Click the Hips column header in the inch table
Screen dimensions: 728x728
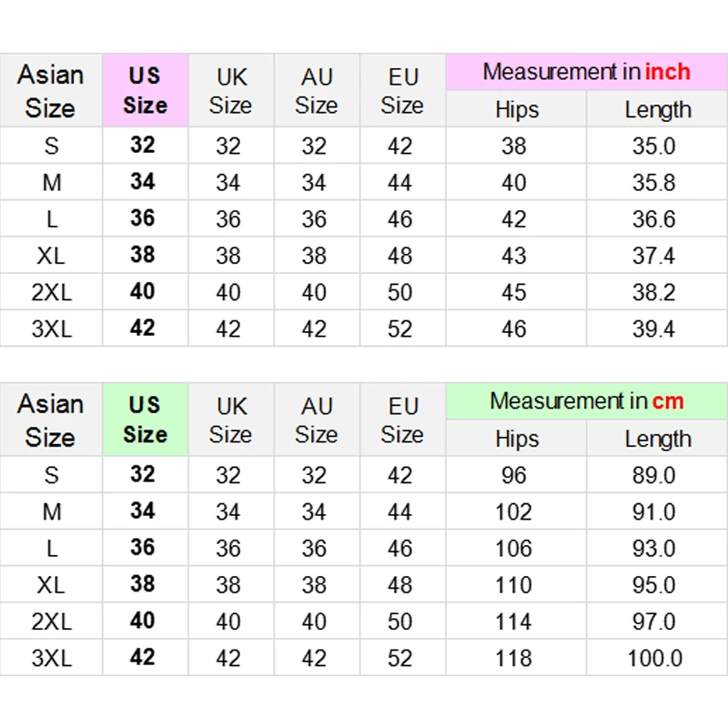(516, 110)
